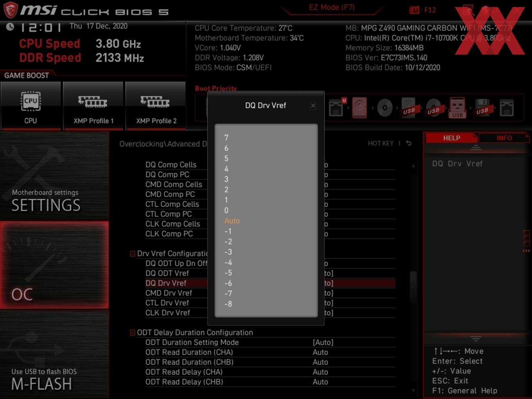Open the M-FLASH BIOS flashing section
The width and height of the screenshot is (532, 399).
pos(54,355)
